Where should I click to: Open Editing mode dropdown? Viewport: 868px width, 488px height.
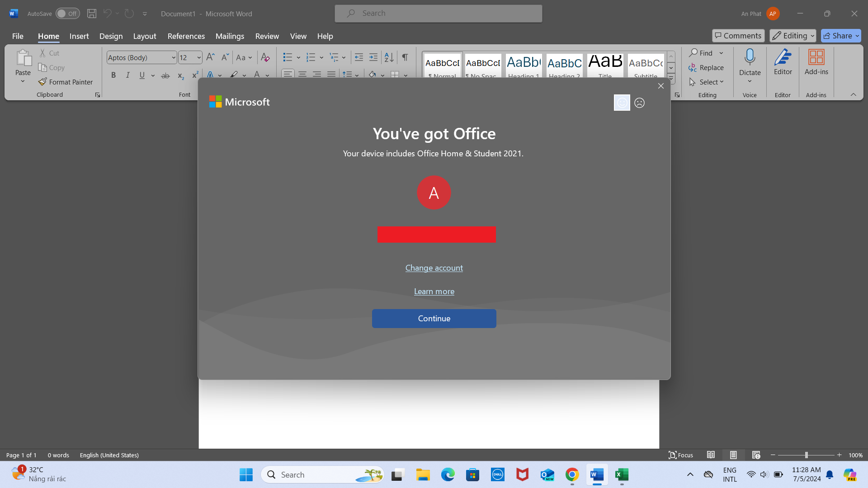point(793,36)
